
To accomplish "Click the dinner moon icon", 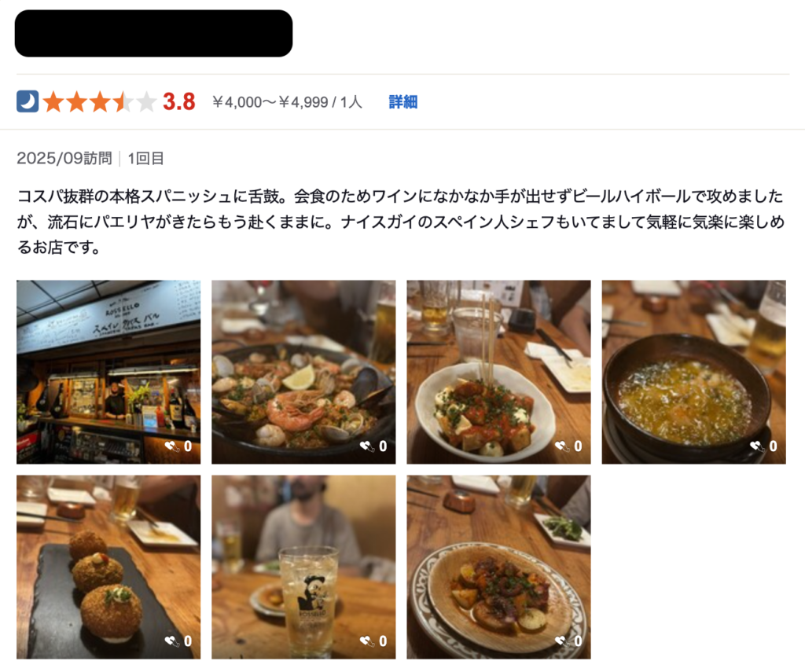I will coord(28,101).
